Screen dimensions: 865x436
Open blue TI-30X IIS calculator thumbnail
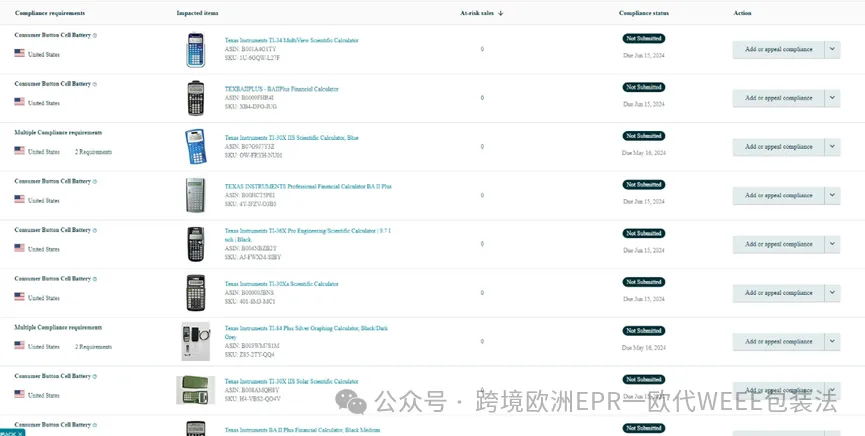pyautogui.click(x=196, y=147)
